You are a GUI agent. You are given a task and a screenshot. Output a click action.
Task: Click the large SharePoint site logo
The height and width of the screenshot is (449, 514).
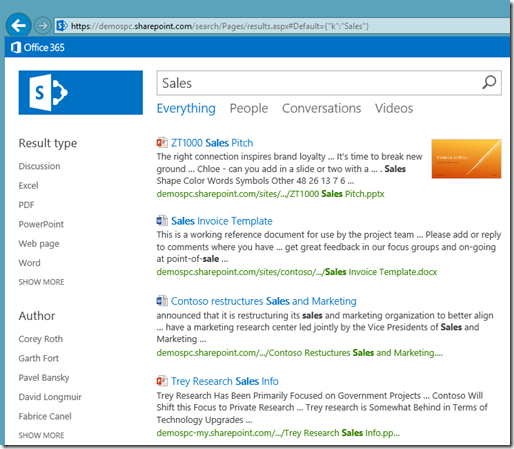pos(81,93)
